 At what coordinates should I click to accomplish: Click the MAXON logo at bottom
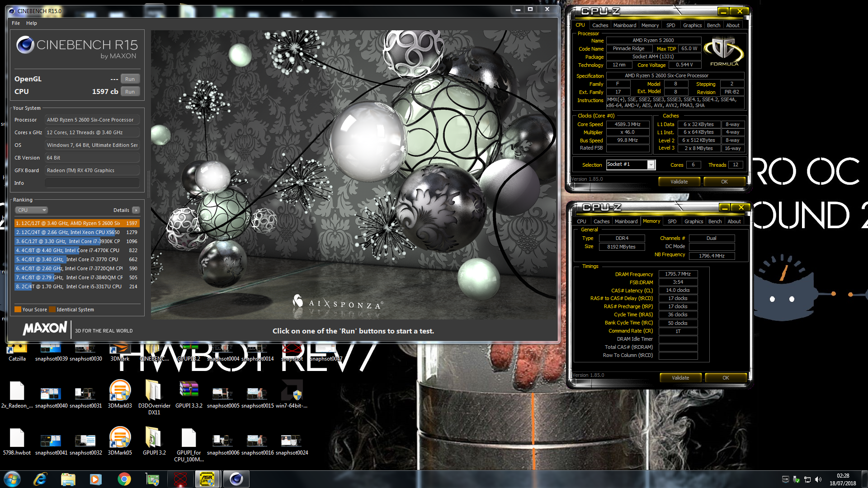[45, 328]
